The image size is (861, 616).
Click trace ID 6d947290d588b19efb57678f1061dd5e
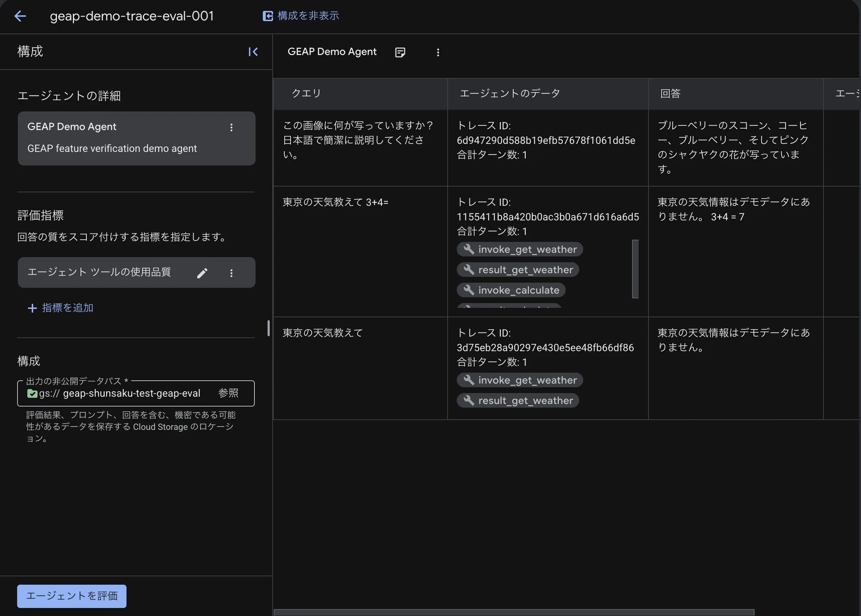pos(546,140)
